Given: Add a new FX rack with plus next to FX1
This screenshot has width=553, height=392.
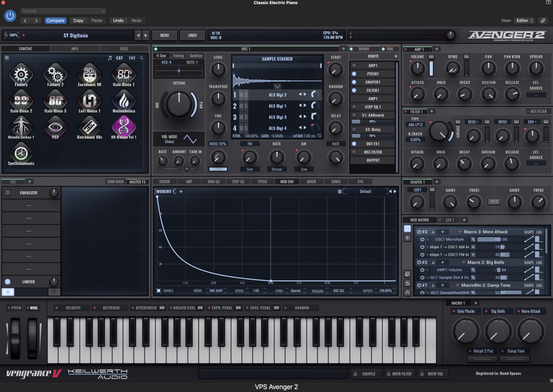Looking at the screenshot, I should point(29,181).
